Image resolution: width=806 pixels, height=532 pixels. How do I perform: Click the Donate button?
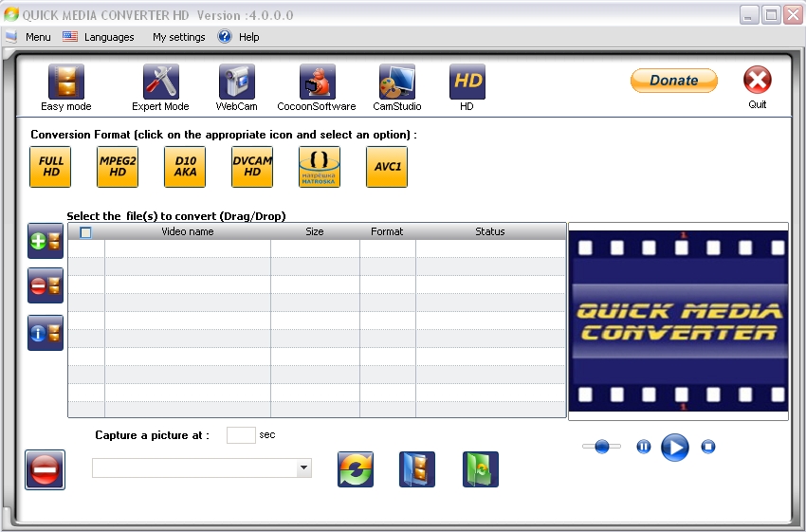coord(674,81)
